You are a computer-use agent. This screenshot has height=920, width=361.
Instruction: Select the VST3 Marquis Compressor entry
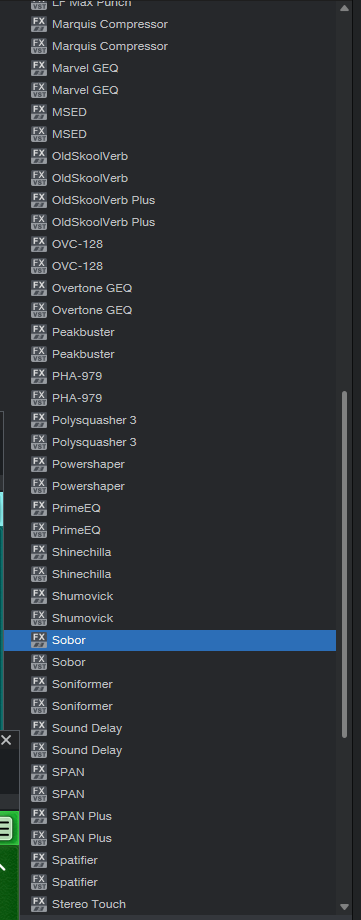point(170,24)
